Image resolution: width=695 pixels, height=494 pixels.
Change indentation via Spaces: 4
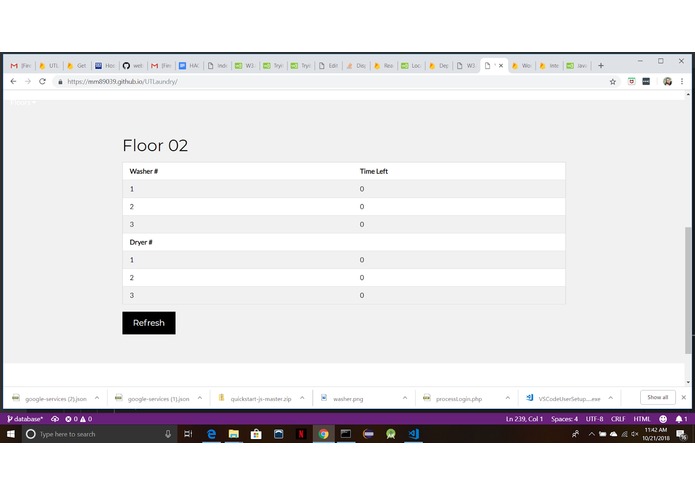click(564, 419)
